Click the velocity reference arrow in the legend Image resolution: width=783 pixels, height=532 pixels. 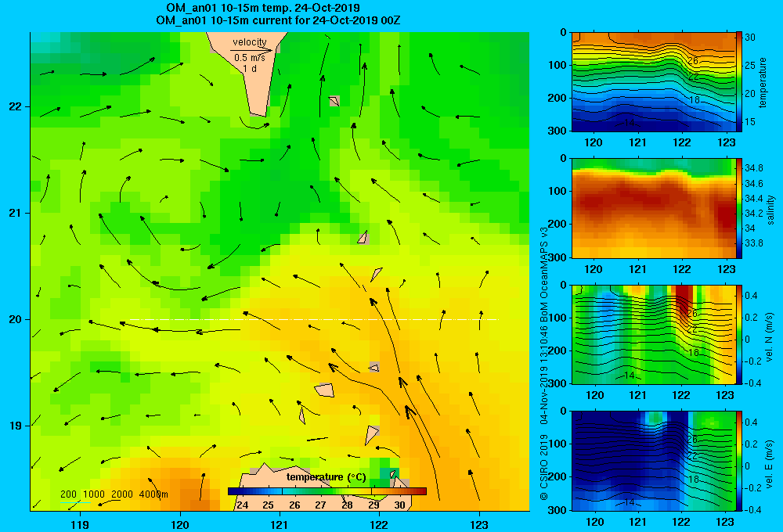point(251,50)
